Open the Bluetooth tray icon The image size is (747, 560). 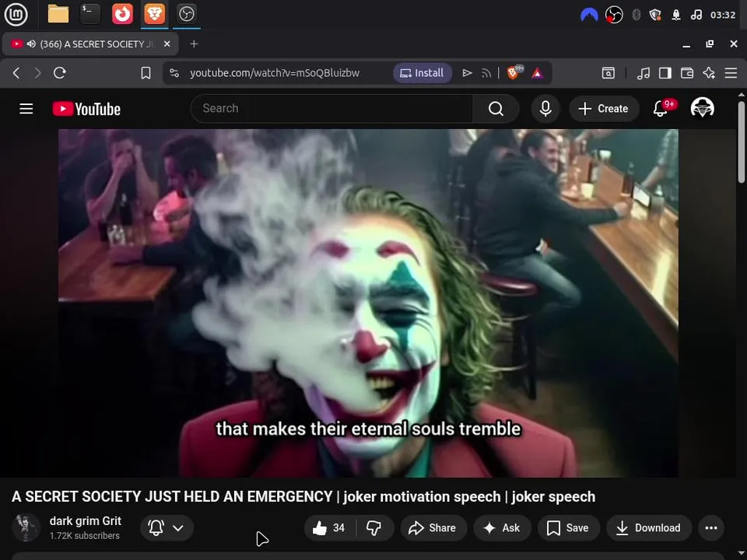636,16
